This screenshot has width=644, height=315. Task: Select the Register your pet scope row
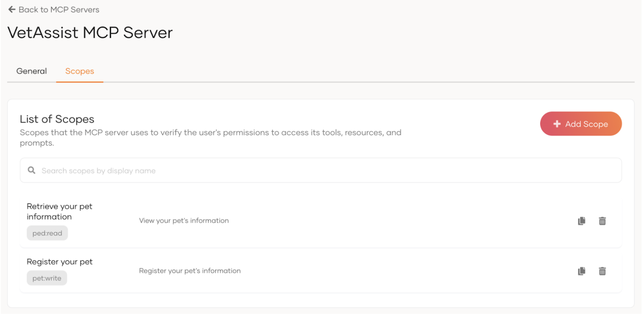tap(282, 271)
